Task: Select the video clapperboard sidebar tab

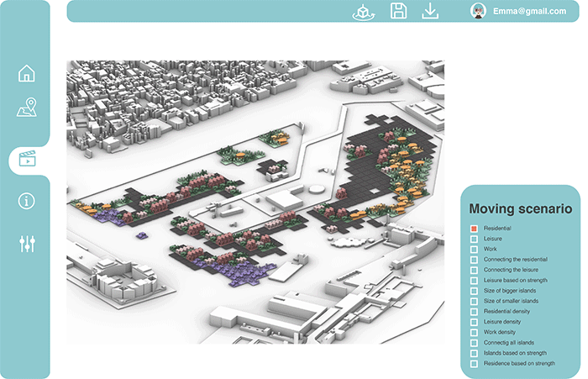Action: click(x=28, y=159)
